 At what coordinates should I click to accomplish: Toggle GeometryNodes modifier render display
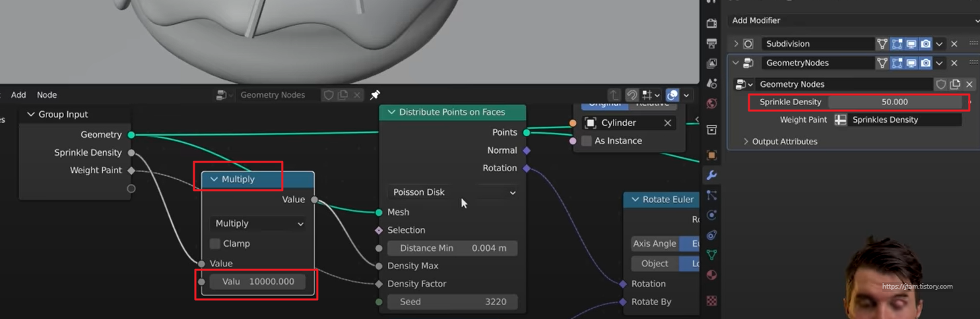point(926,63)
